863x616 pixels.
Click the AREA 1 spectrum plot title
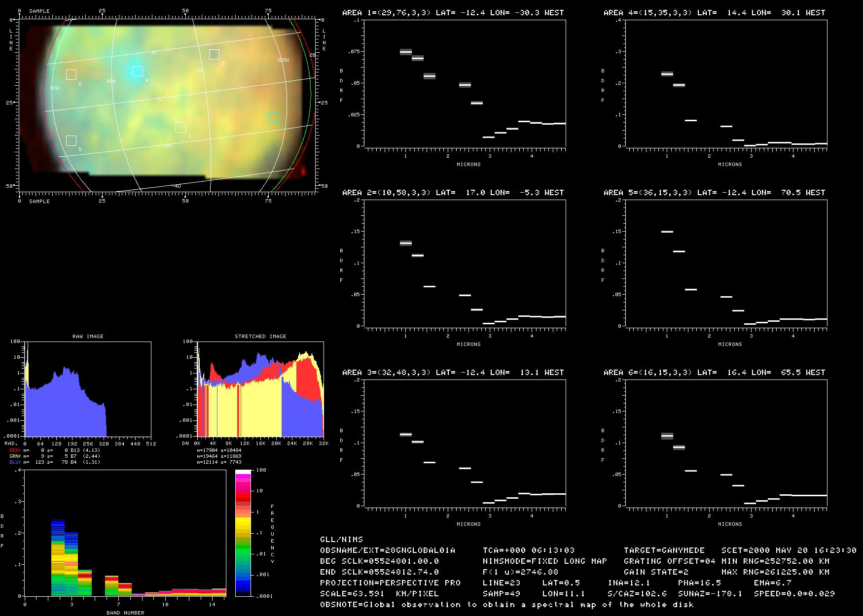click(x=453, y=12)
